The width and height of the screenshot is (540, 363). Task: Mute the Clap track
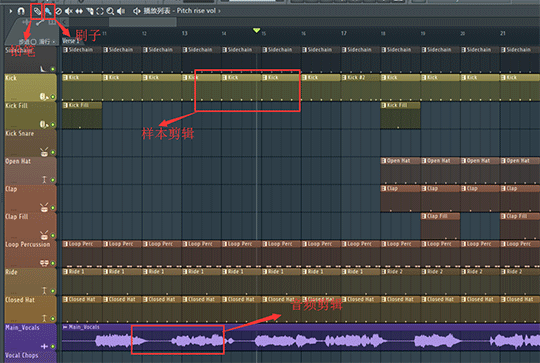click(53, 208)
